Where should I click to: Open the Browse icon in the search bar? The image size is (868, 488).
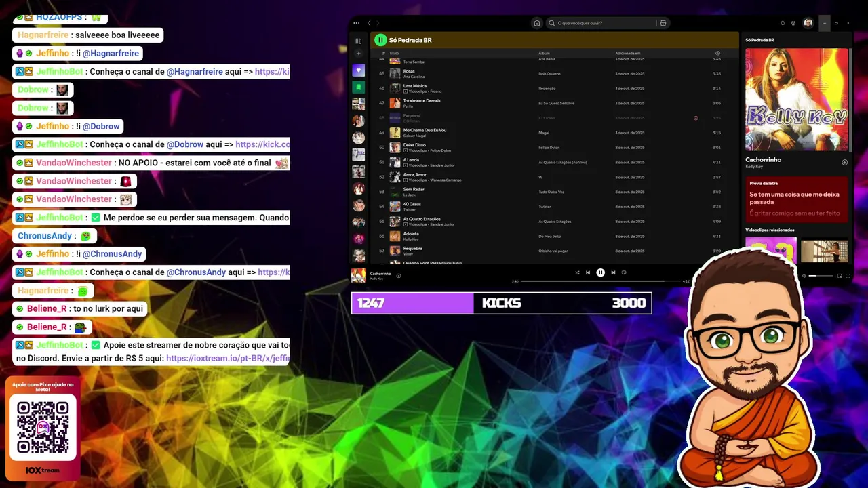(x=663, y=23)
